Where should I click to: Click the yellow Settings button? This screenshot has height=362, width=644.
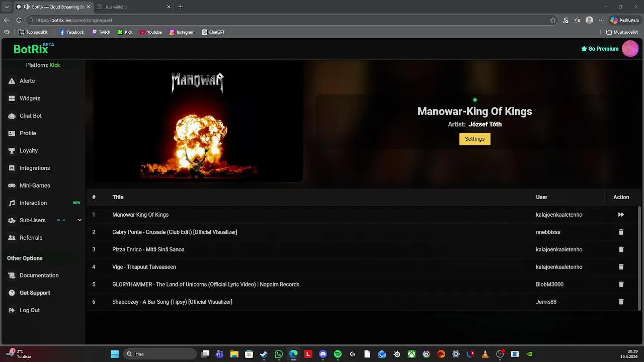click(x=474, y=139)
